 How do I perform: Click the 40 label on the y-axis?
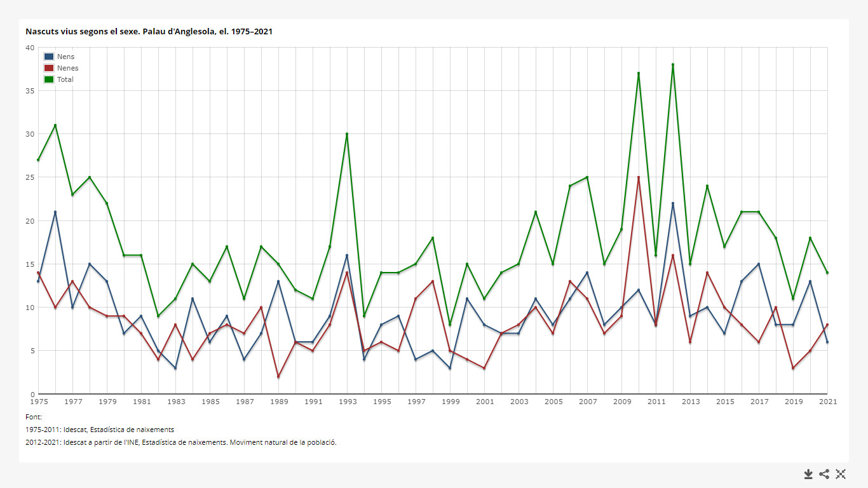[30, 48]
